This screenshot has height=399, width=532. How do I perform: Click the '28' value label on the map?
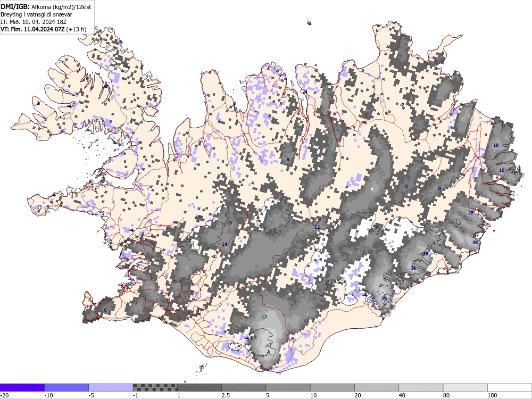click(471, 213)
